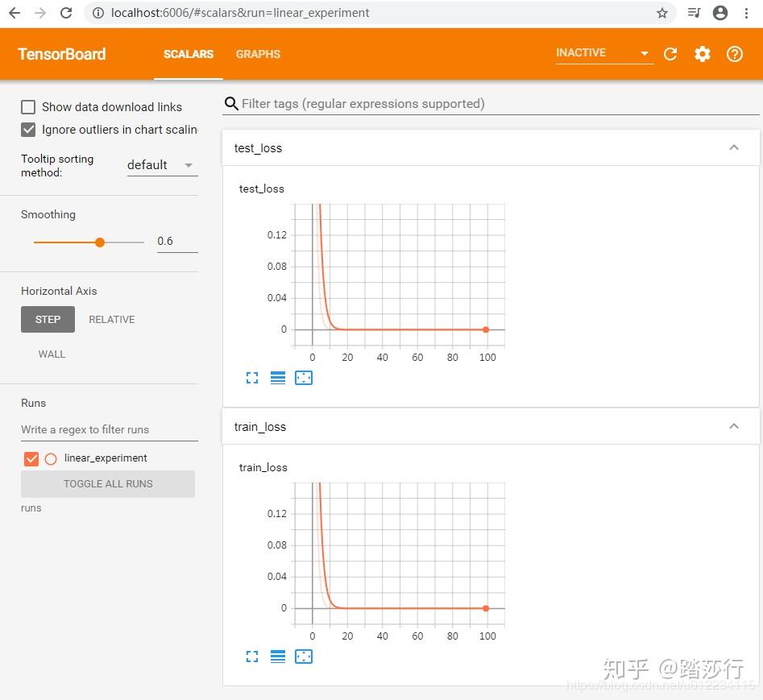
Task: Fit the train_loss chart domain to data
Action: [x=303, y=656]
